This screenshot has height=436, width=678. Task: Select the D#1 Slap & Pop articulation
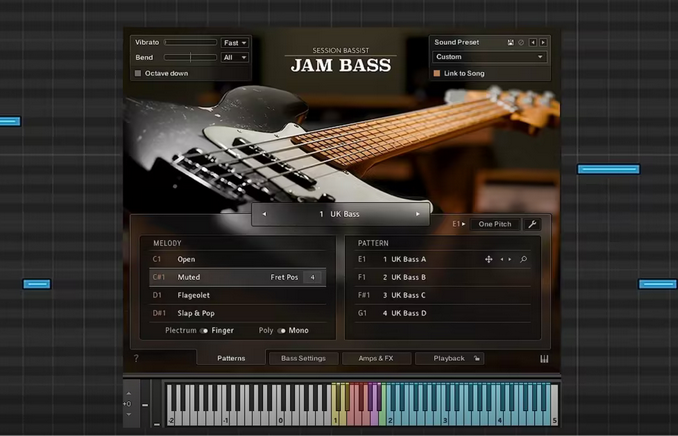pos(237,313)
